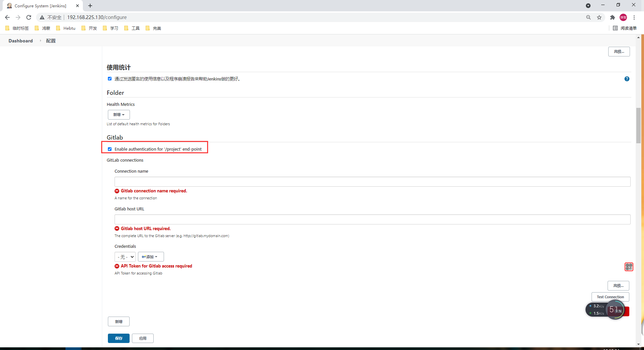Image resolution: width=644 pixels, height=350 pixels.
Task: Expand the Health Metrics 新增 dropdown
Action: click(119, 115)
